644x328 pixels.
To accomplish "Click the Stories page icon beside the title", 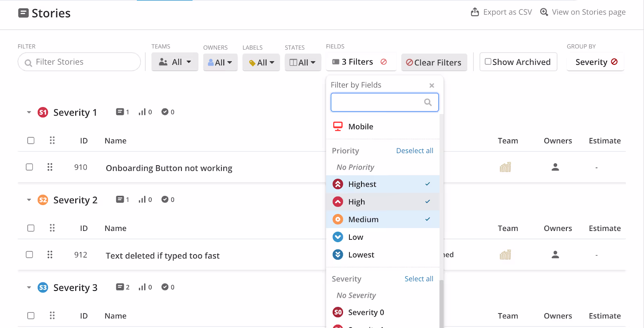I will (23, 13).
